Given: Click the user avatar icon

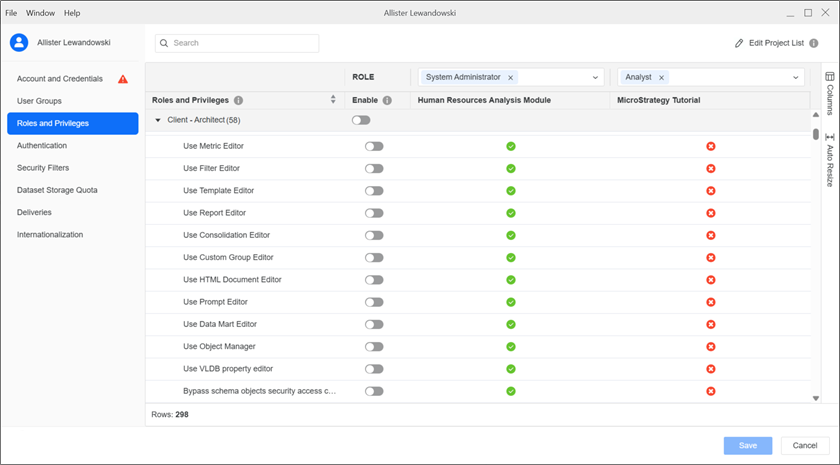Looking at the screenshot, I should coord(18,42).
